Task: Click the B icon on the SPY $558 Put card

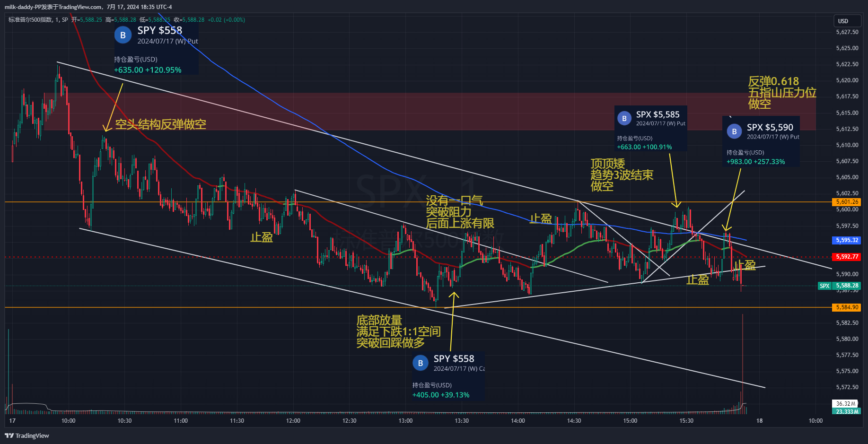Action: 123,35
